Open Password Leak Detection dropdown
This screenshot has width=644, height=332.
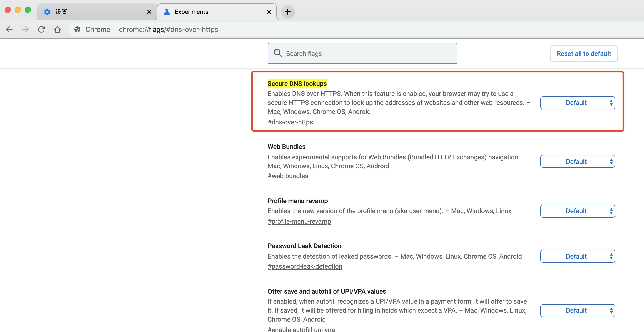(x=578, y=256)
